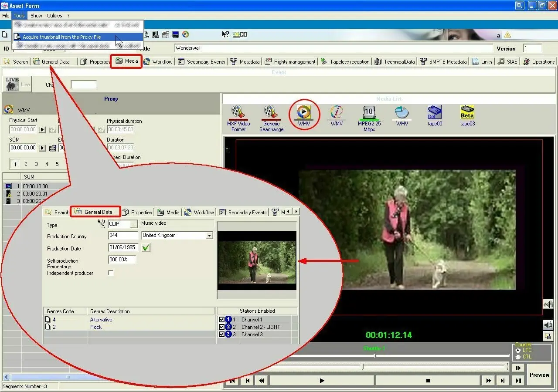The image size is (558, 392).
Task: Expand the United Kingdom country dropdown
Action: (210, 236)
